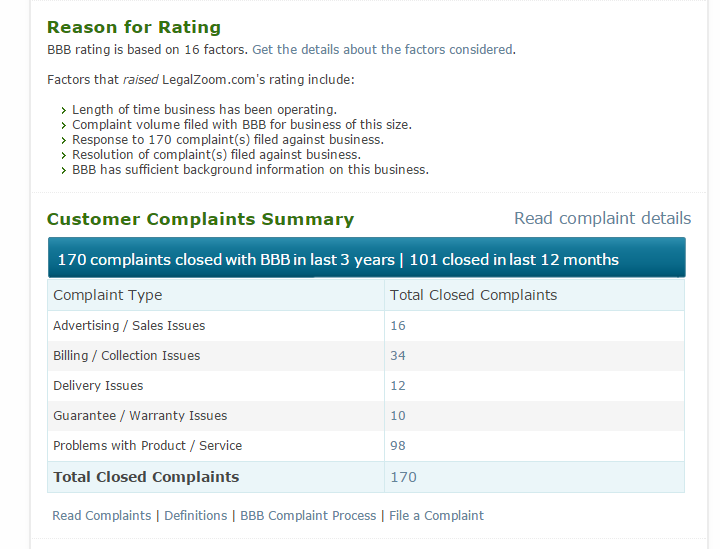Select 'Guarantee / Warranty Issues' row label
720x549 pixels.
(140, 415)
